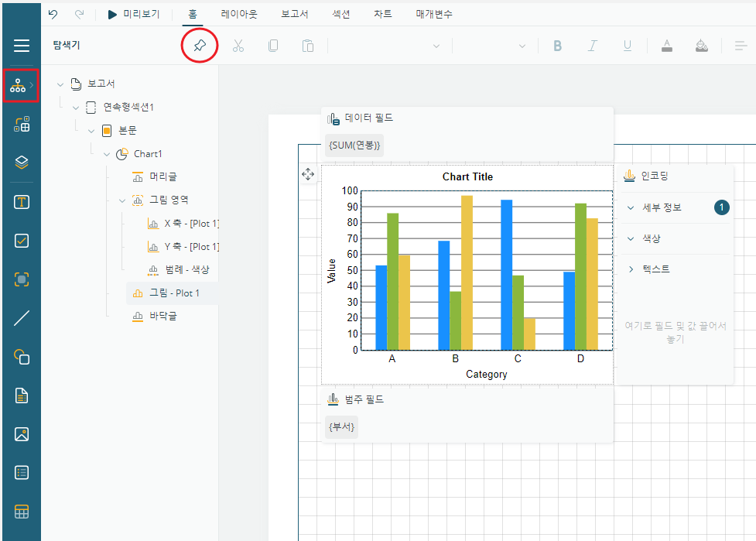Open the report explorer tree icon
Image resolution: width=756 pixels, height=541 pixels.
18,86
